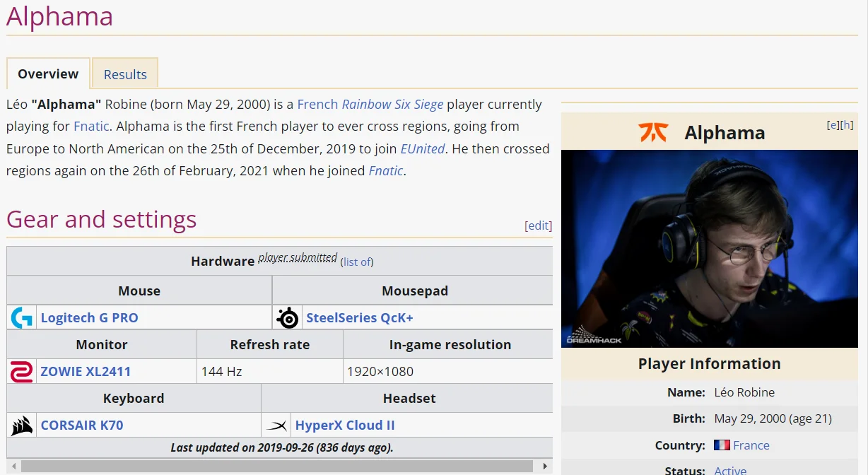Click the SteelSeries logo icon

point(288,318)
